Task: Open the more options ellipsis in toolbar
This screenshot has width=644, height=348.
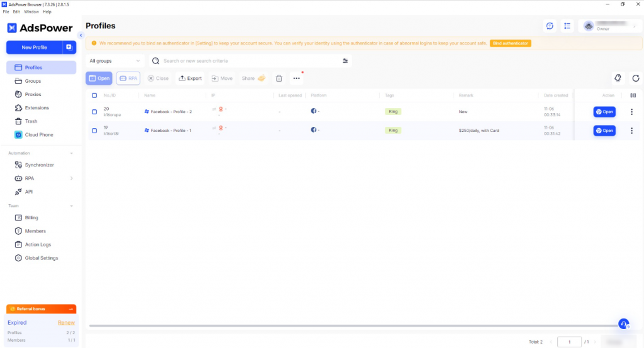Action: (x=297, y=79)
